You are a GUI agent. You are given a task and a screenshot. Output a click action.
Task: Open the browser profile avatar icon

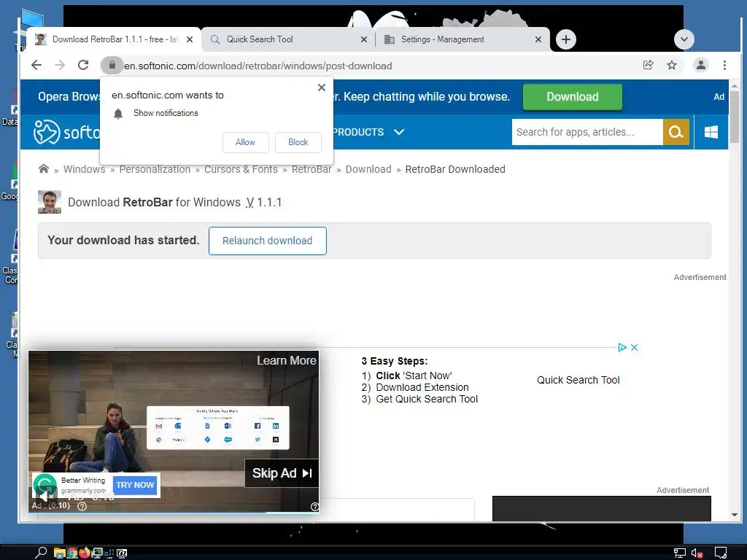pyautogui.click(x=701, y=65)
